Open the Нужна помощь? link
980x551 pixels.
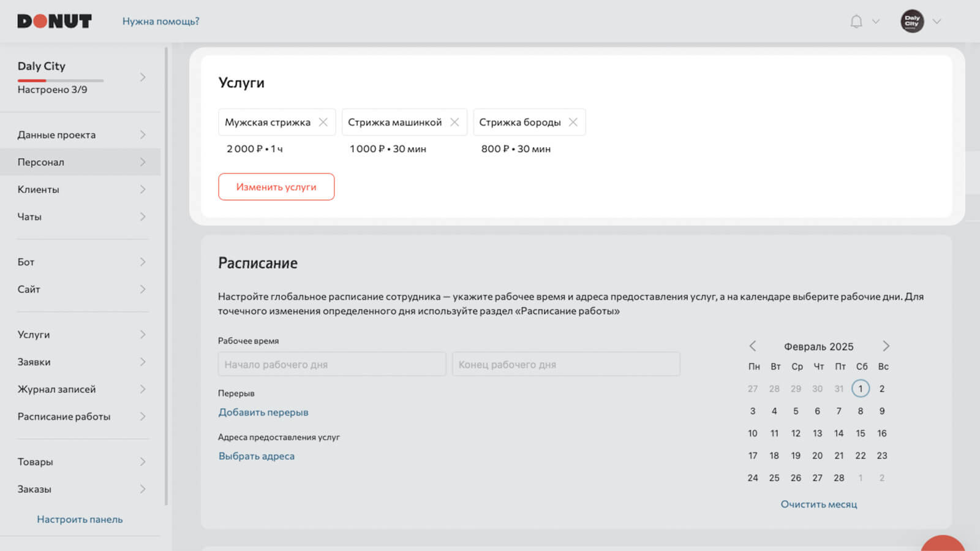pyautogui.click(x=160, y=21)
